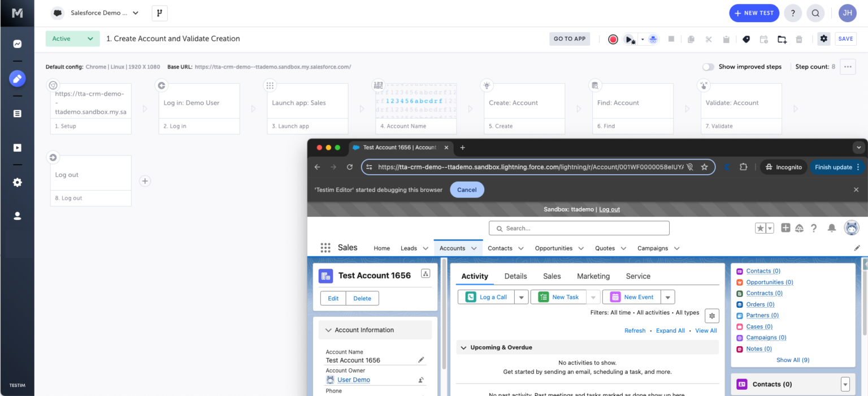Click the Salesforce search input field
The height and width of the screenshot is (396, 868).
pos(579,229)
